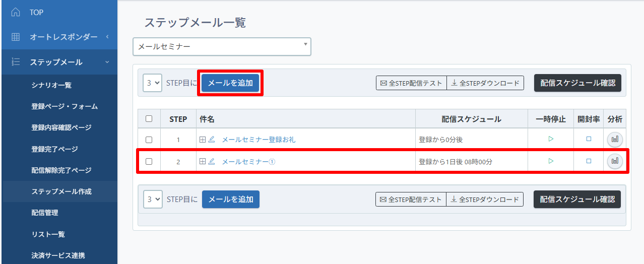The image size is (644, 264).
Task: Click the bottom 全STEPダウンロード button
Action: (485, 200)
